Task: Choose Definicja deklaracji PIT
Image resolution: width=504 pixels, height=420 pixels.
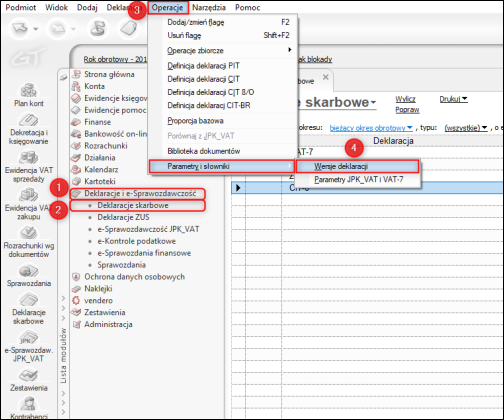Action: coord(222,66)
